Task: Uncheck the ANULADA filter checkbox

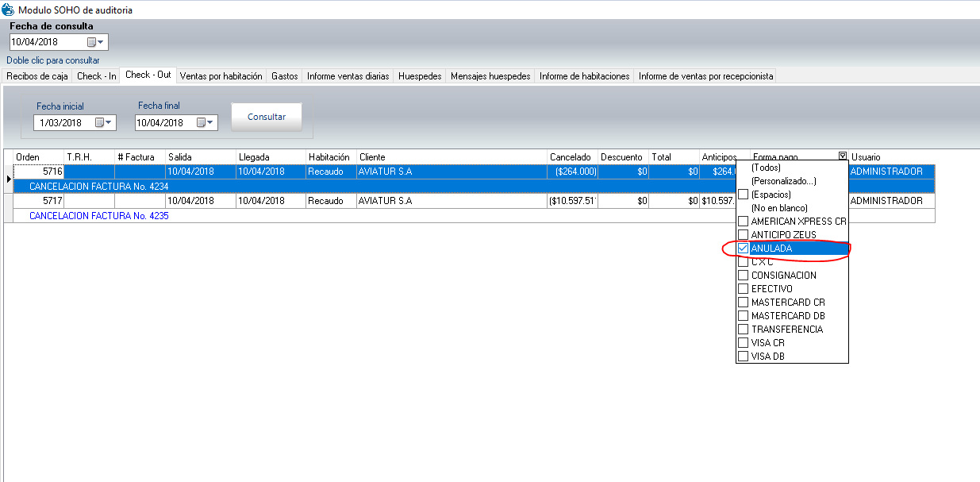Action: point(744,249)
